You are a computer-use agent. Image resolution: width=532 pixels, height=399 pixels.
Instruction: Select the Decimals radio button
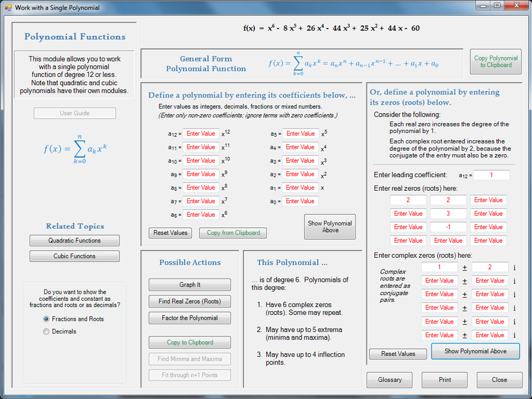click(x=46, y=331)
